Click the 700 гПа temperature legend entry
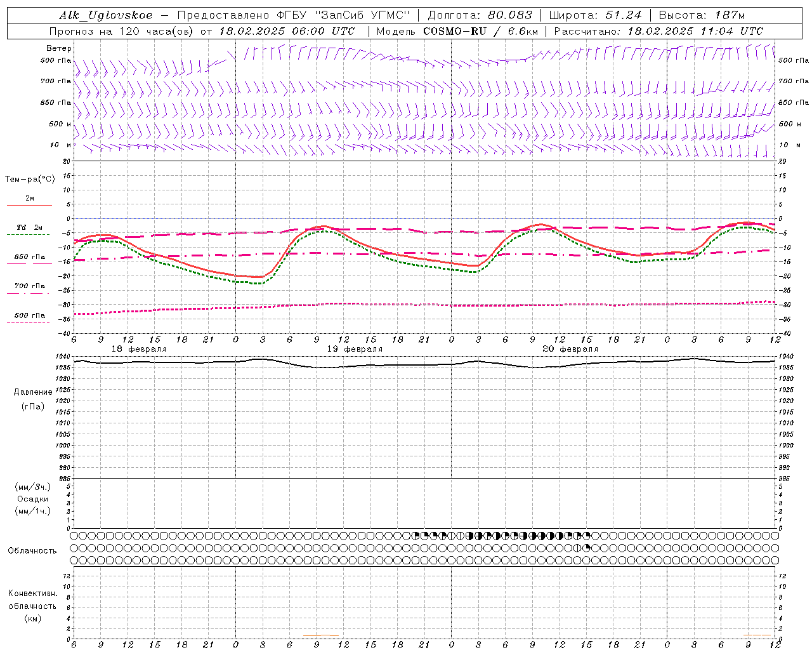 point(30,286)
